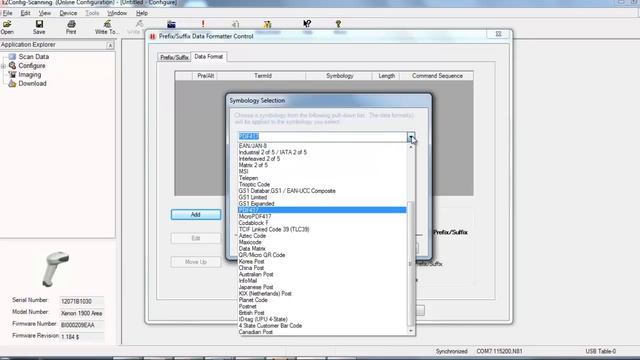
Task: Choose TCIF Linked Code 39 (TLC39)
Action: point(322,229)
